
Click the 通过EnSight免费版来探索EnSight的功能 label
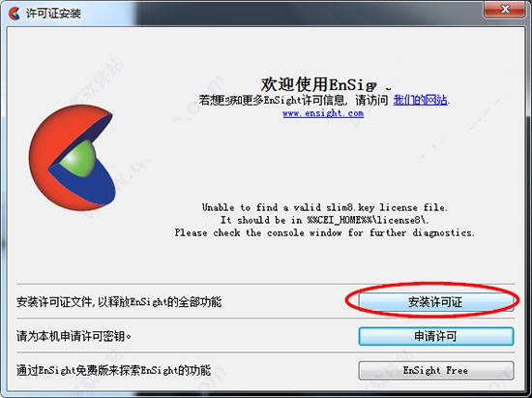coord(114,370)
